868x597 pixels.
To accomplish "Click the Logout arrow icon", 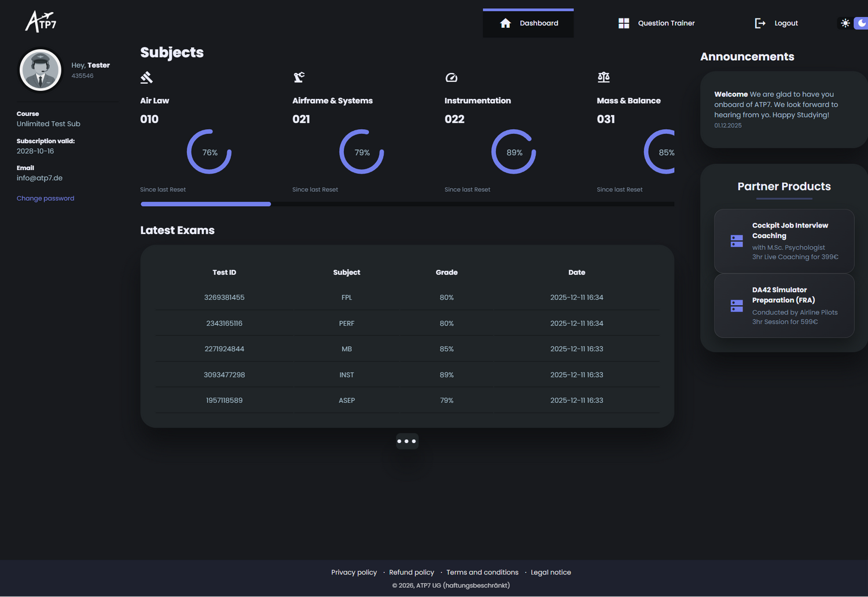I will click(760, 23).
